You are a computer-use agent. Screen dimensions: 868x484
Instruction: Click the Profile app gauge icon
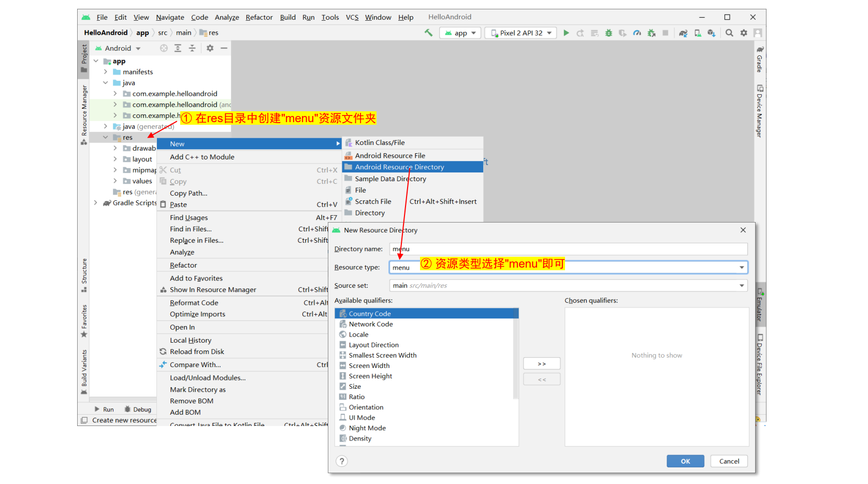tap(637, 33)
